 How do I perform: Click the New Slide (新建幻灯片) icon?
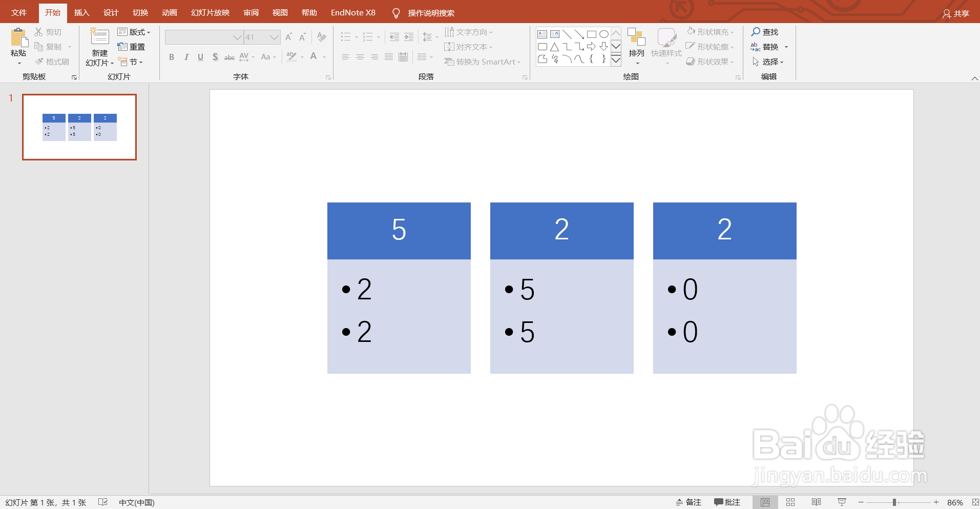(99, 37)
